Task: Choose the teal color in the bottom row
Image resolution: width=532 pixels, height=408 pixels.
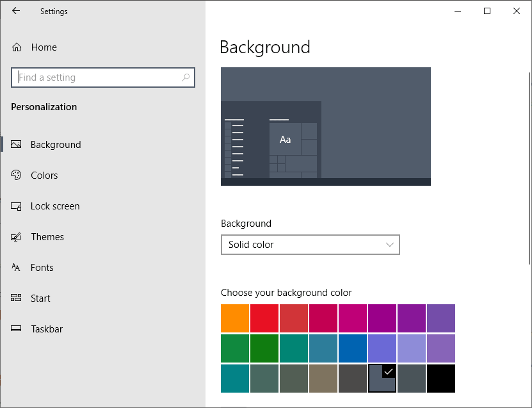Action: click(234, 379)
